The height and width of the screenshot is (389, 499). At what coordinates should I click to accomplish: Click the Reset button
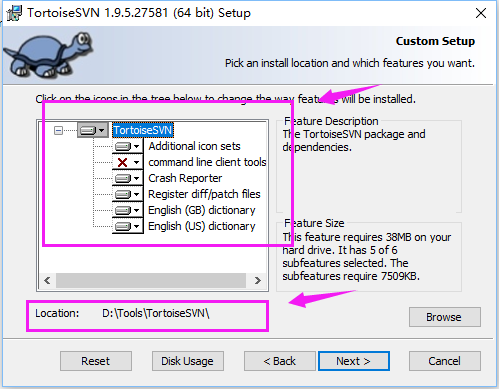pos(96,361)
